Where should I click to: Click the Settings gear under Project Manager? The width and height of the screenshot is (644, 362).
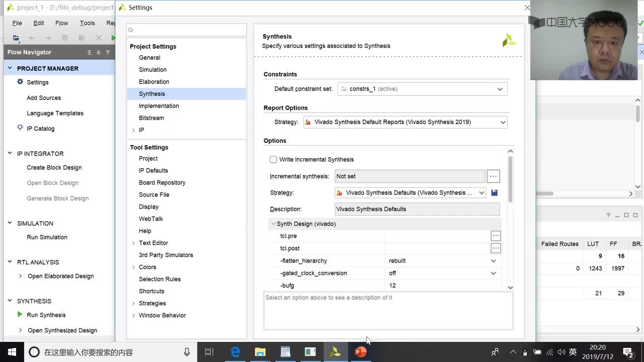pos(20,82)
